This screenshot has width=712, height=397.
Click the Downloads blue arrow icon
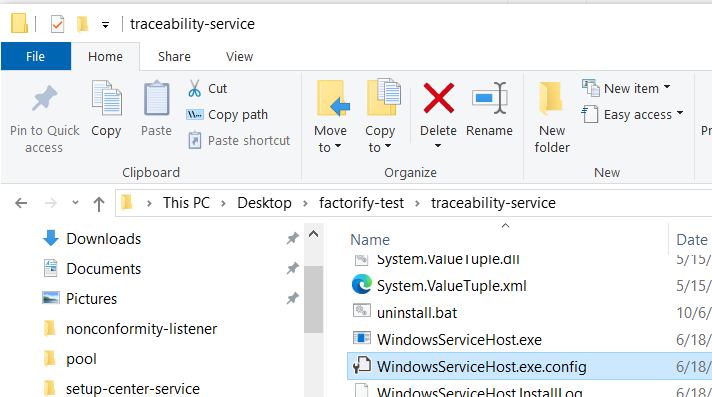click(x=50, y=238)
